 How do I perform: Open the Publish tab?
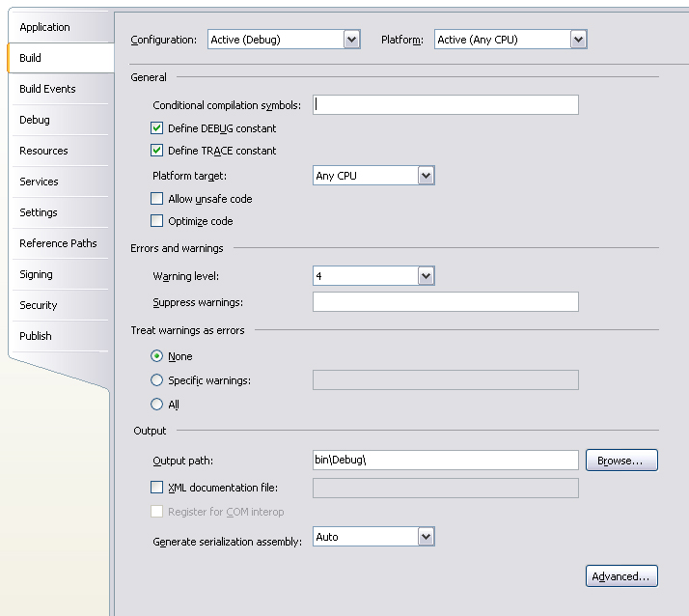click(x=36, y=336)
